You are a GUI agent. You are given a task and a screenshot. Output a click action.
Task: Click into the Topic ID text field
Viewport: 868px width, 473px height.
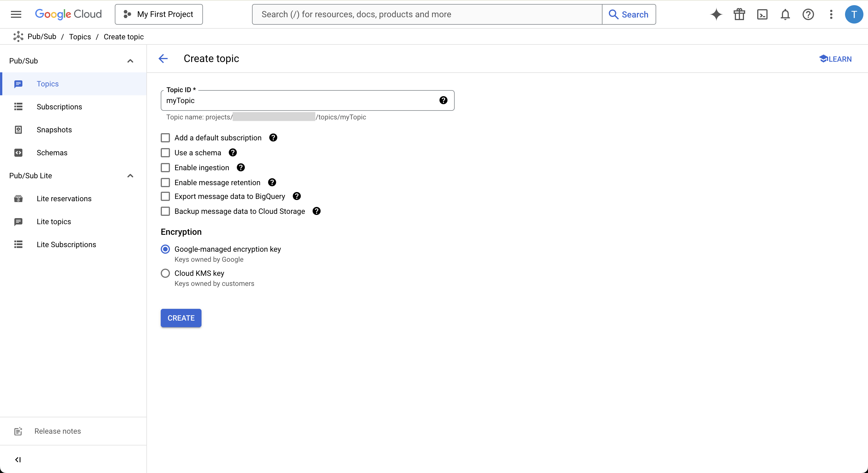pos(300,100)
